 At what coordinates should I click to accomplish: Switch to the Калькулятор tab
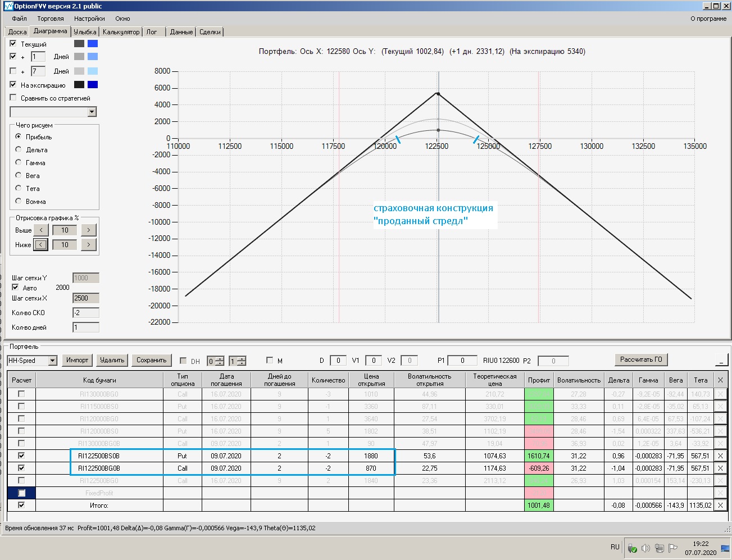[121, 32]
